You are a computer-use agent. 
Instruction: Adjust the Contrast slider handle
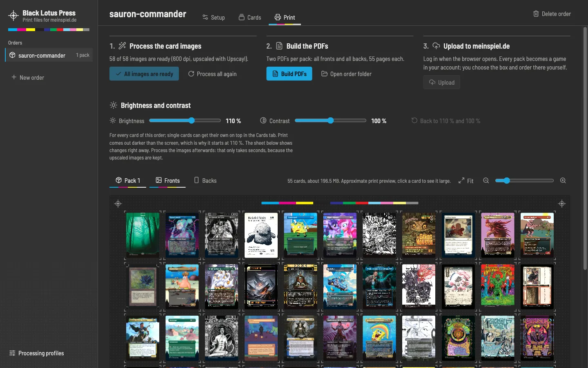pos(331,121)
